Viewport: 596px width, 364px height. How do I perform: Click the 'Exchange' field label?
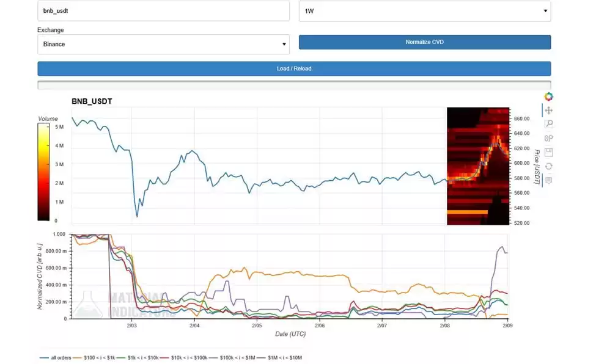tap(51, 30)
